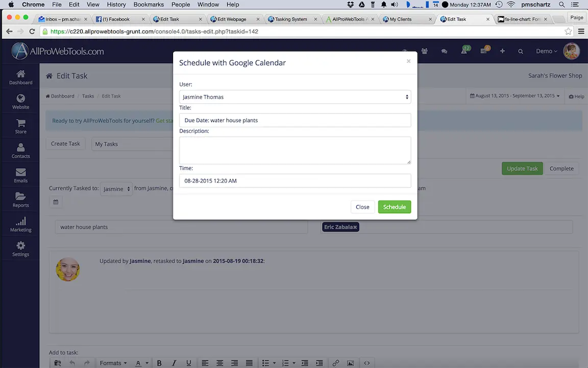Click the justify icon in editor toolbar

pyautogui.click(x=249, y=363)
